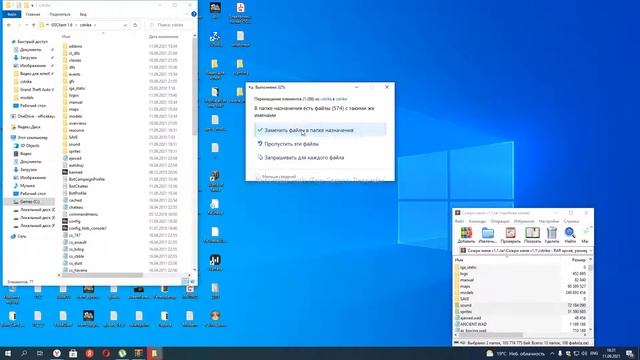Select 'Яндекс.Диск' in Explorer sidebar
The height and width of the screenshot is (360, 640).
click(28, 127)
